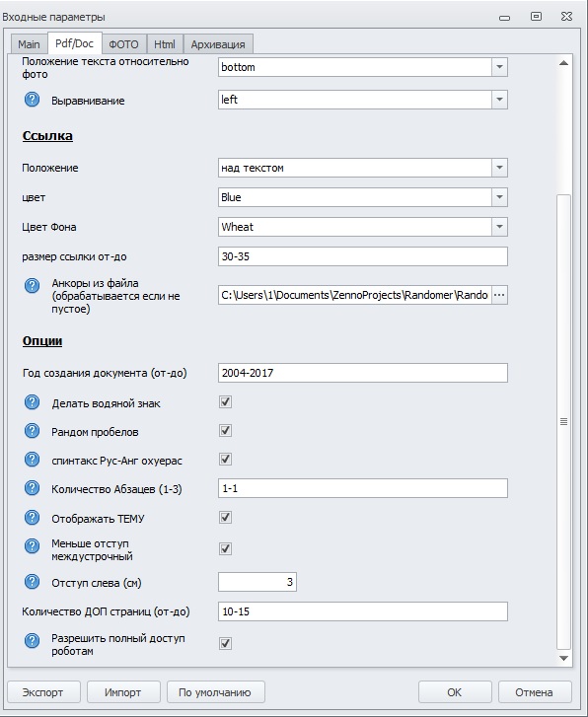588x717 pixels.
Task: Uncheck Делать водяной знак checkbox
Action: 225,402
